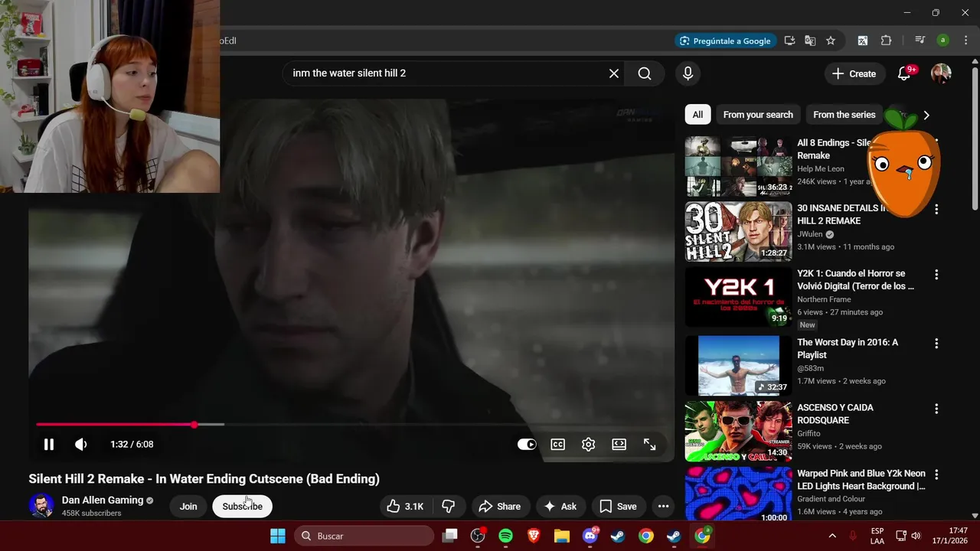Viewport: 980px width, 551px height.
Task: Save the video to a playlist
Action: pyautogui.click(x=618, y=507)
